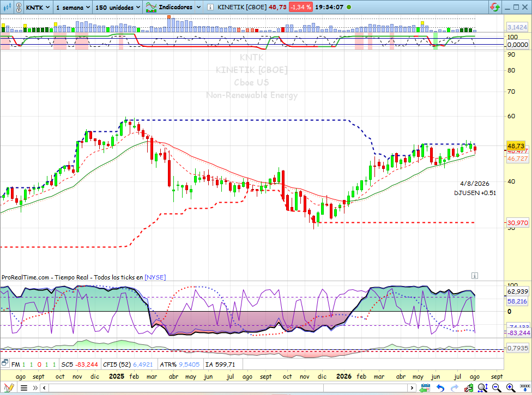Toggle the chart link chain icon
The width and height of the screenshot is (532, 395).
click(19, 7)
